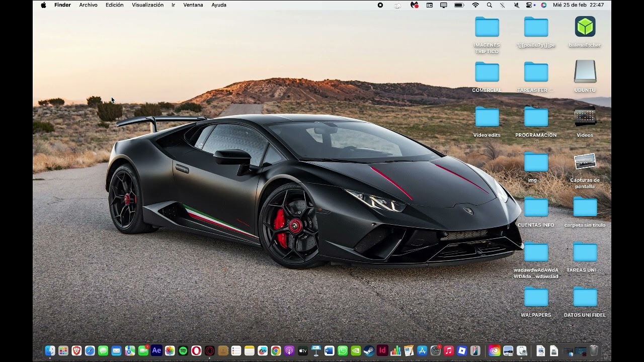The width and height of the screenshot is (644, 362).
Task: Click the muted sound icon
Action: [x=516, y=5]
